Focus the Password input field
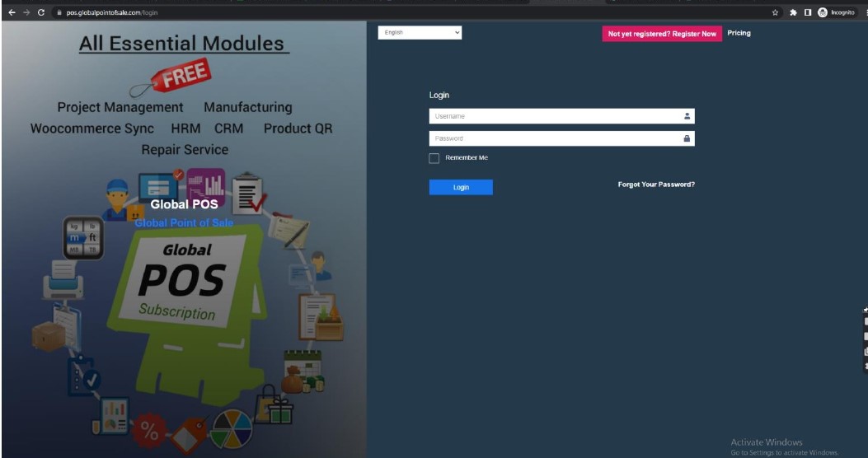Image resolution: width=868 pixels, height=458 pixels. (552, 138)
